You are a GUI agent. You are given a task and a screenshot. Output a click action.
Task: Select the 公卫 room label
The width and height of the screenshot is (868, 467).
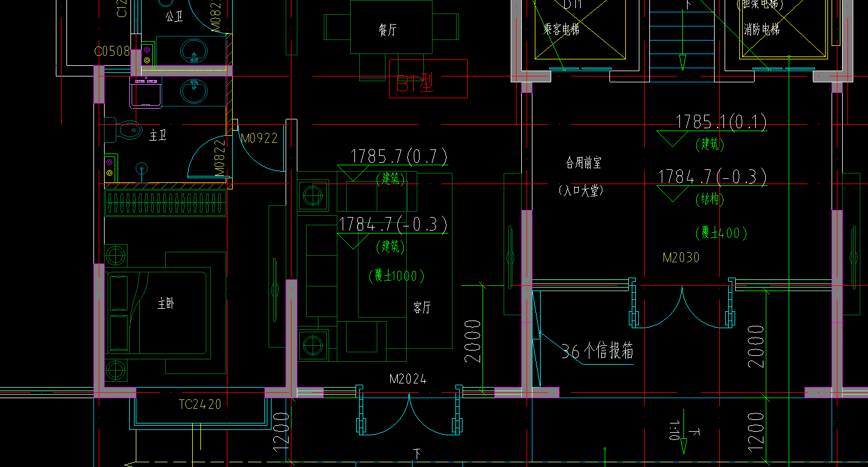[174, 17]
